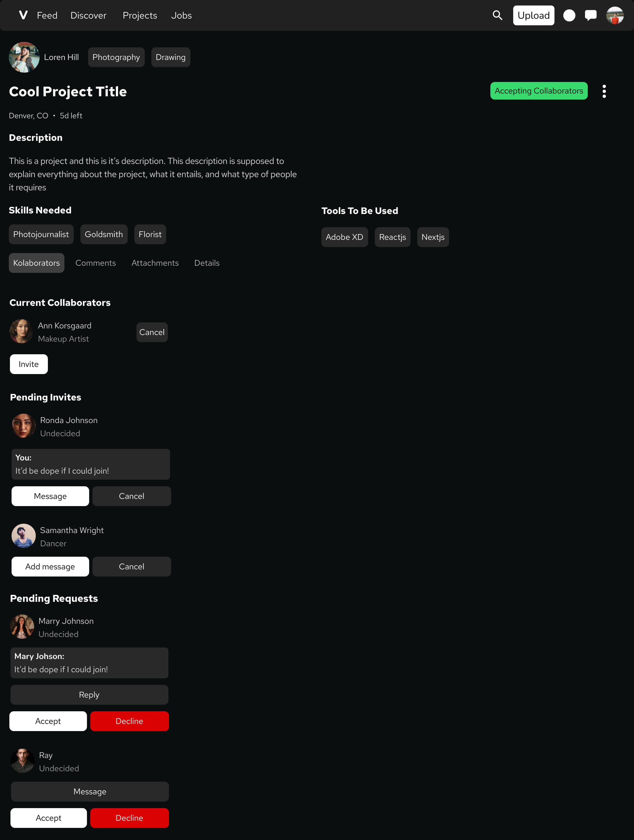Switch to the Attachments tab
The image size is (634, 840).
click(154, 263)
